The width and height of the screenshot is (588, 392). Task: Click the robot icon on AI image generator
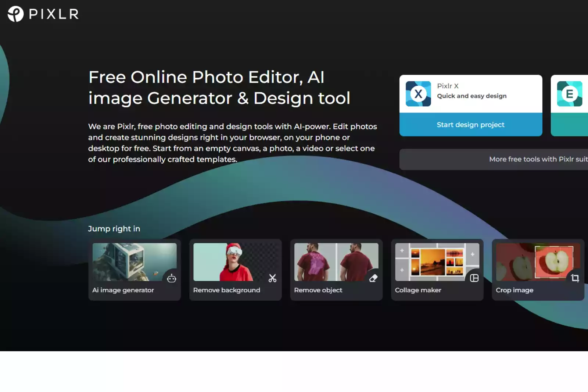pyautogui.click(x=172, y=278)
